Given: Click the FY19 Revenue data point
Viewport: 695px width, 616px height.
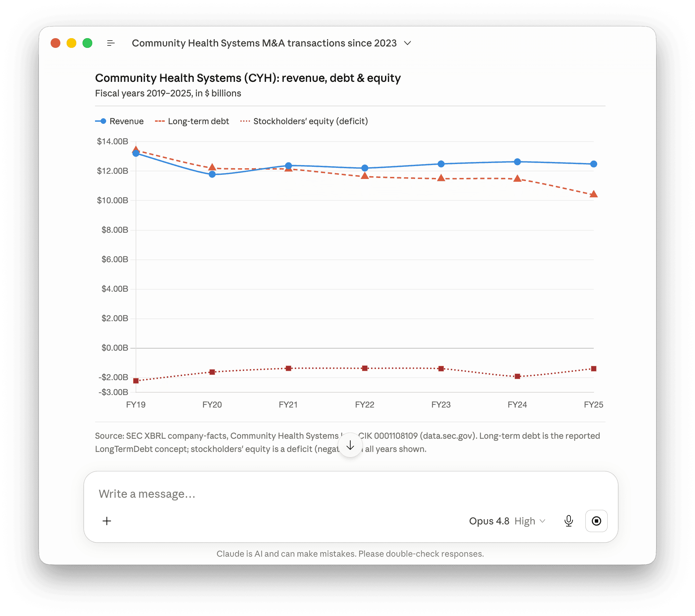Looking at the screenshot, I should coord(136,153).
